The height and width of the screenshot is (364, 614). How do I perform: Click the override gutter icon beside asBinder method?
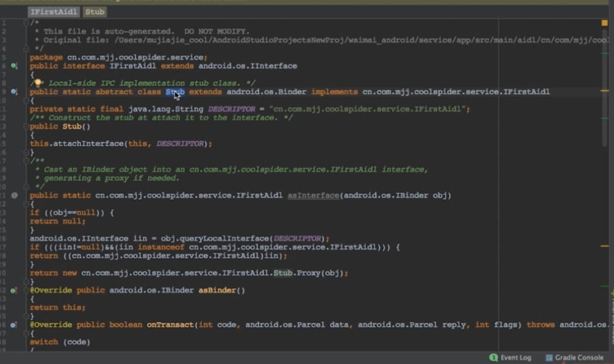click(x=14, y=290)
